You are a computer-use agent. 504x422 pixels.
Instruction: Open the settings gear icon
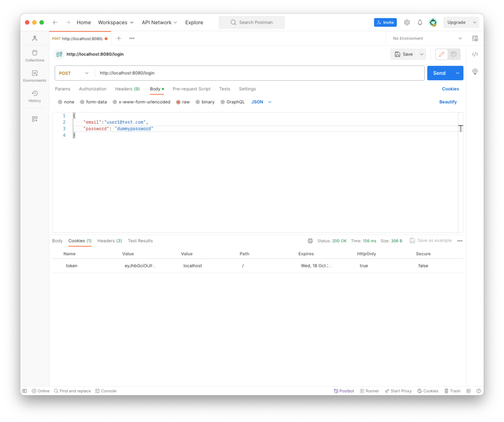coord(407,22)
